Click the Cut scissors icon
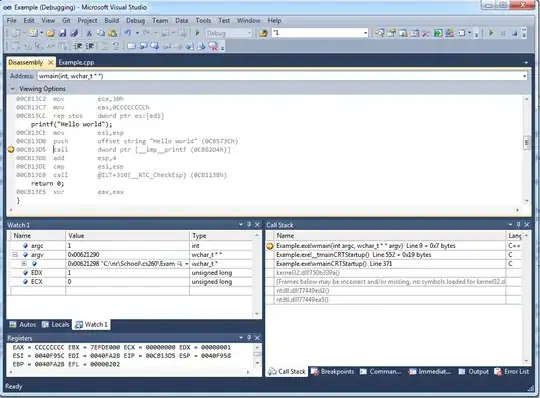 click(x=89, y=33)
